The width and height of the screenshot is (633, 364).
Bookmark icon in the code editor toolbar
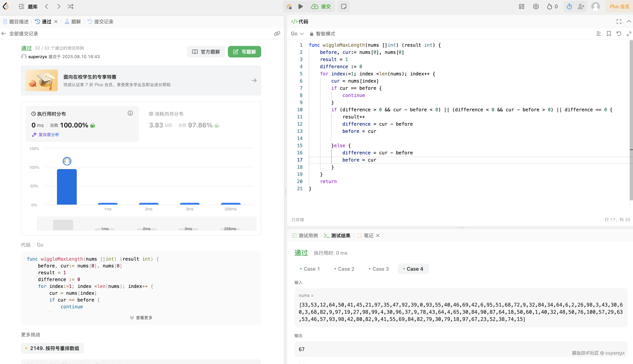coord(609,34)
